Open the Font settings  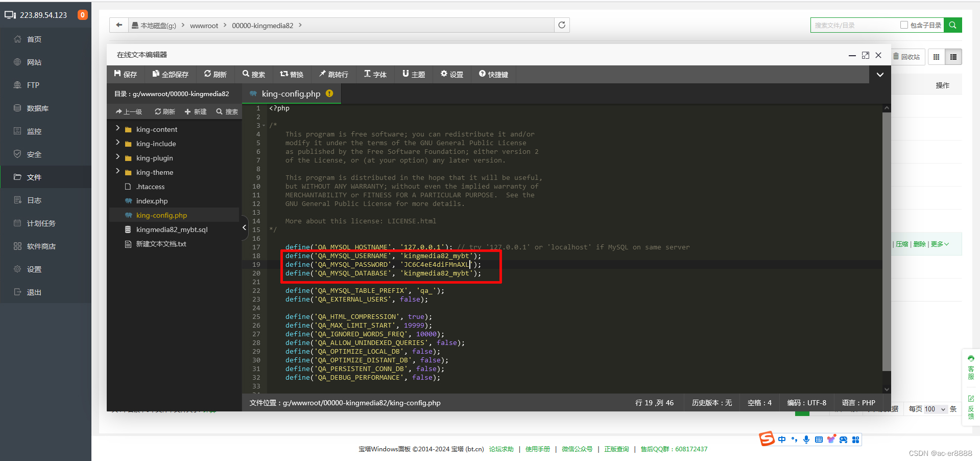(375, 74)
